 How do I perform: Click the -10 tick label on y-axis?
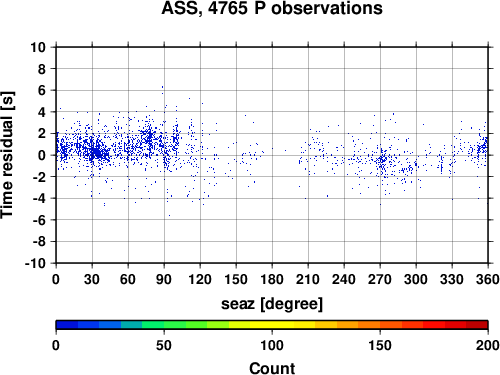(x=35, y=263)
